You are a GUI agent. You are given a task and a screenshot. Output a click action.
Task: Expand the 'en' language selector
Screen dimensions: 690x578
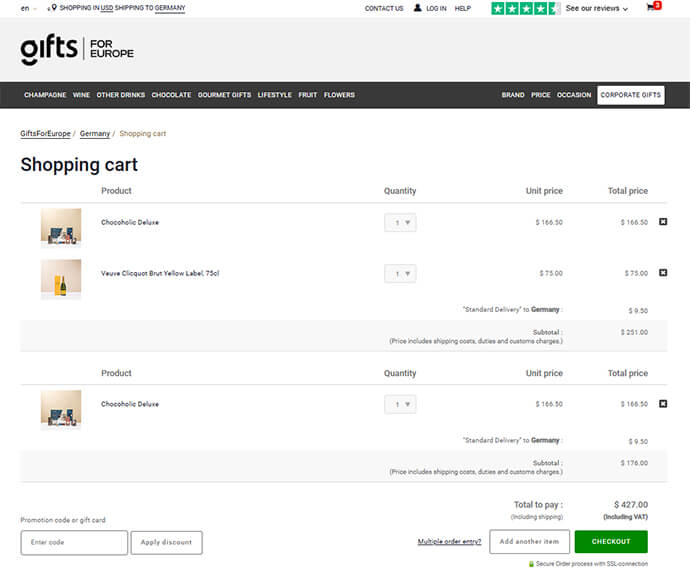(x=28, y=8)
